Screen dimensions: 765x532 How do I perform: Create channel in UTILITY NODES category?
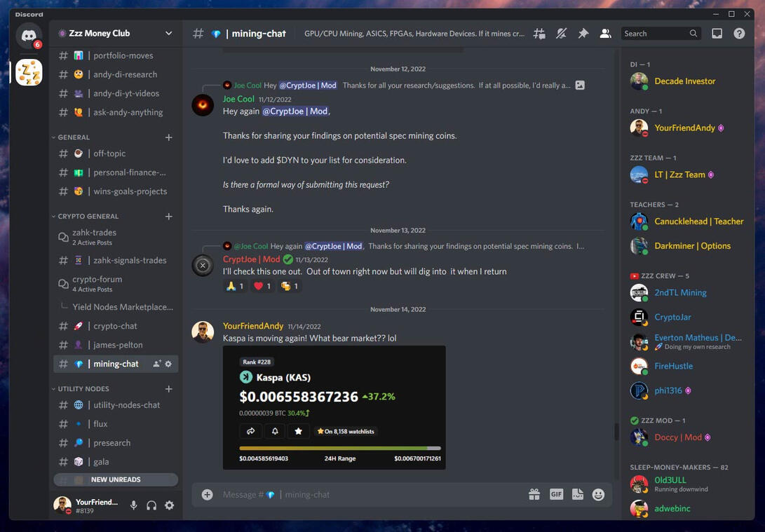(x=169, y=389)
